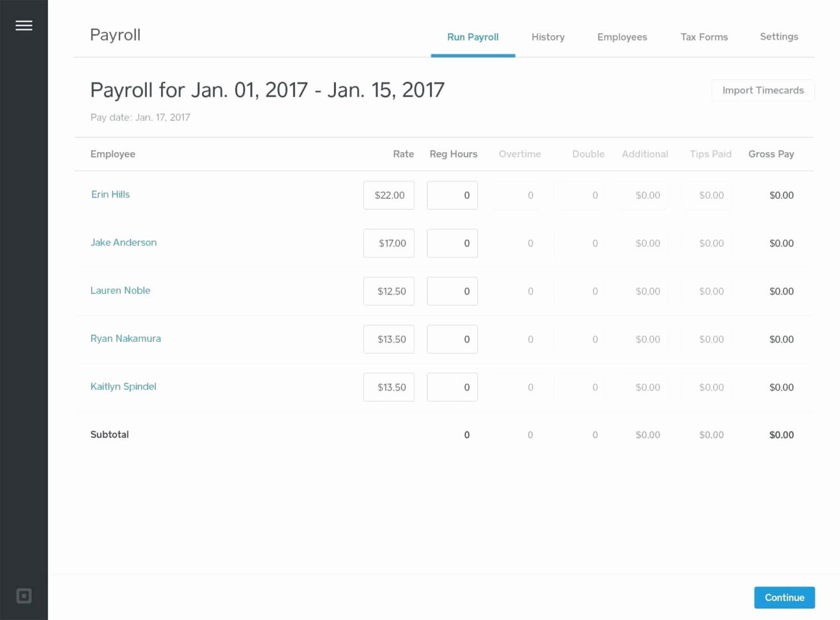
Task: Click the Square logo icon at sidebar bottom
Action: coord(24,596)
